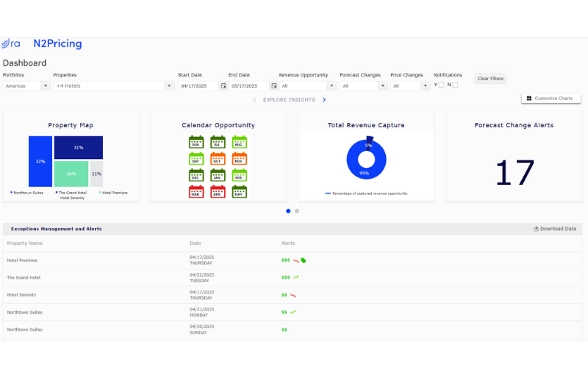This screenshot has width=588, height=368.
Task: Click The Grand Hotel's green upward trend icon
Action: click(296, 277)
